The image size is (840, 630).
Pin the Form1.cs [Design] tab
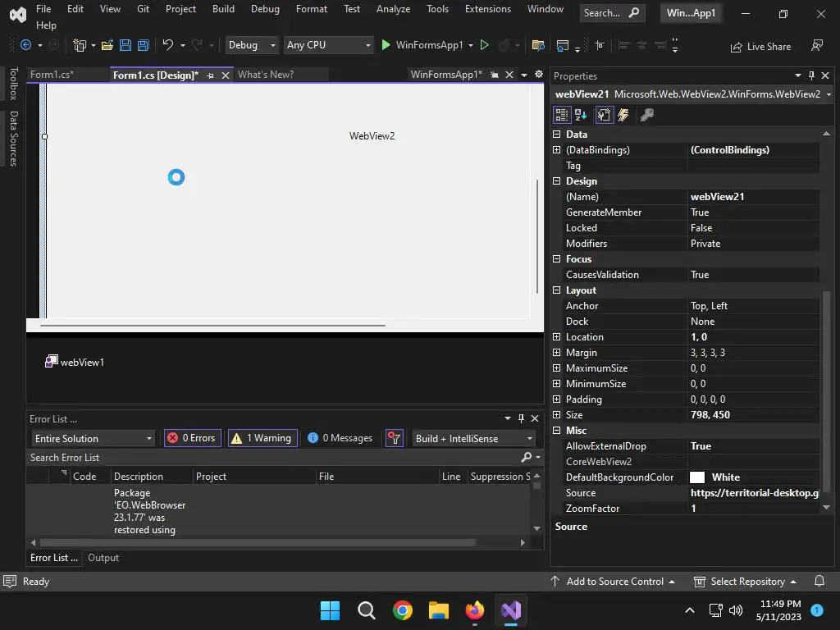(x=210, y=75)
